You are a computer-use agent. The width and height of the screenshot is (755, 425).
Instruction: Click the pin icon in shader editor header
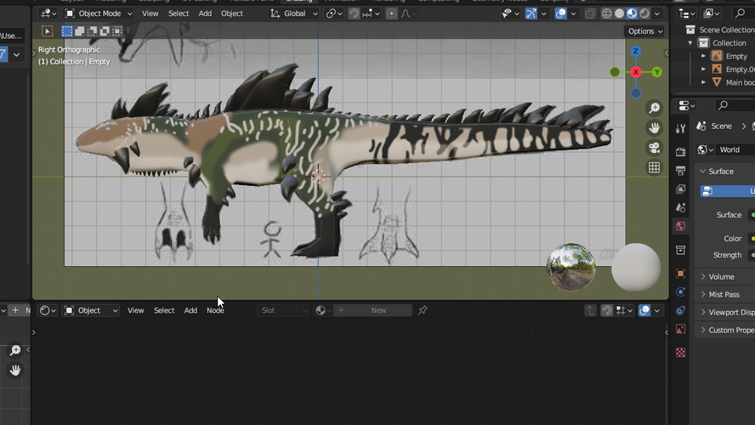[423, 311]
